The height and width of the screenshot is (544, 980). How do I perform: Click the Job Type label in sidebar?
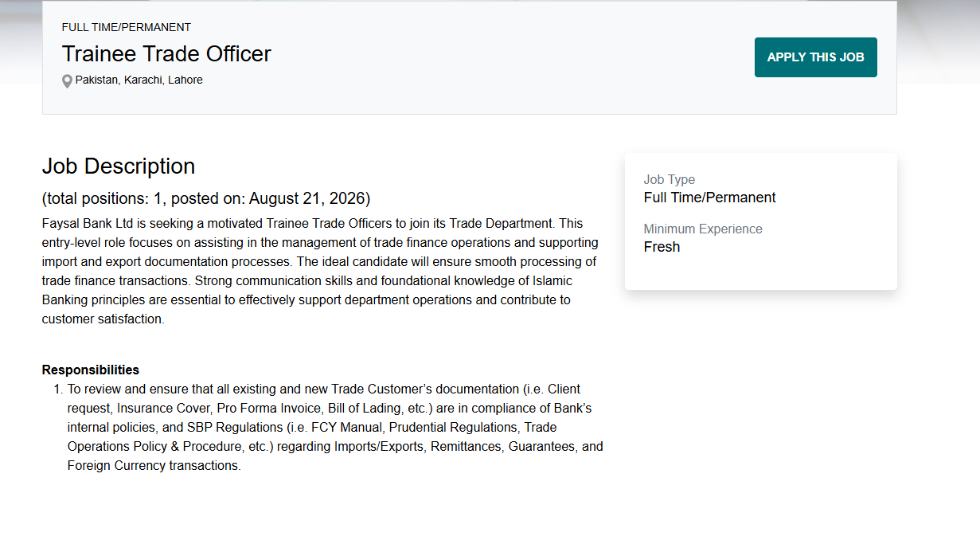click(670, 180)
